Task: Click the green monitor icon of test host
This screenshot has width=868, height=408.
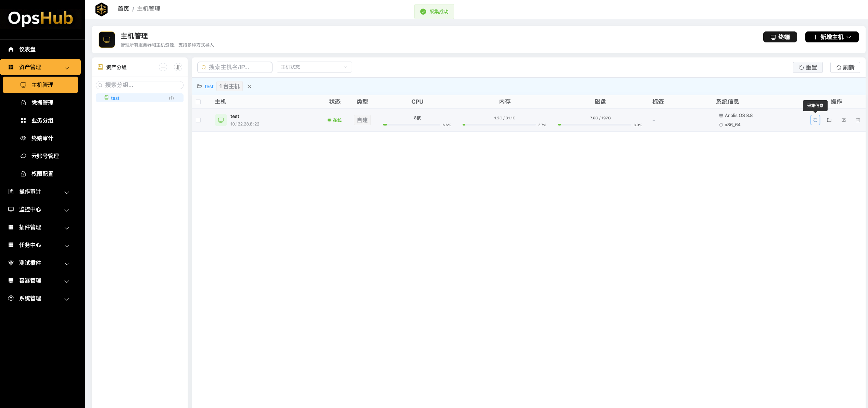Action: (x=221, y=120)
